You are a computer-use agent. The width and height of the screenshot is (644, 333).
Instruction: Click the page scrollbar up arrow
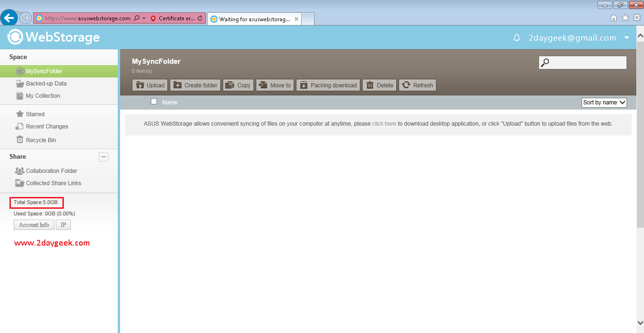click(x=640, y=35)
